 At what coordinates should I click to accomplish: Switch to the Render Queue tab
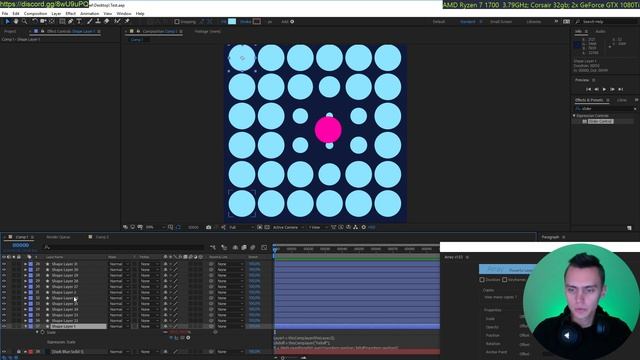[x=58, y=237]
